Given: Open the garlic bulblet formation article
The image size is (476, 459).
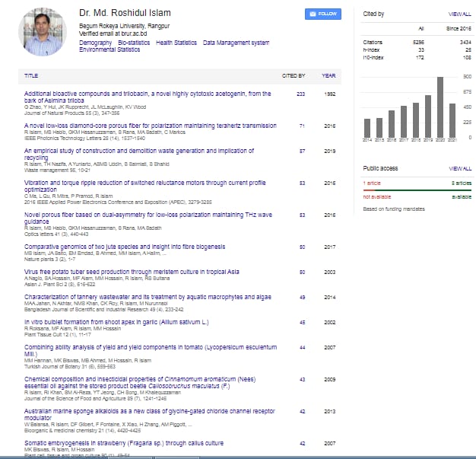Looking at the screenshot, I should 116,322.
